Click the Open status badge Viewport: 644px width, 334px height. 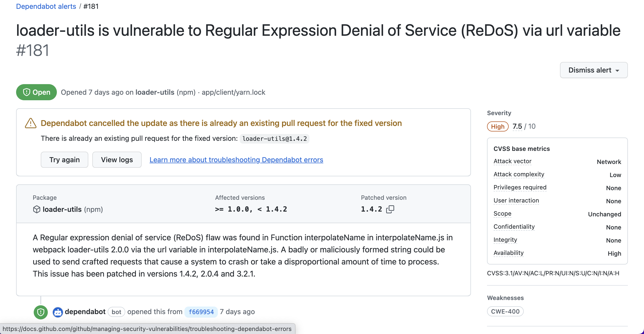tap(36, 92)
